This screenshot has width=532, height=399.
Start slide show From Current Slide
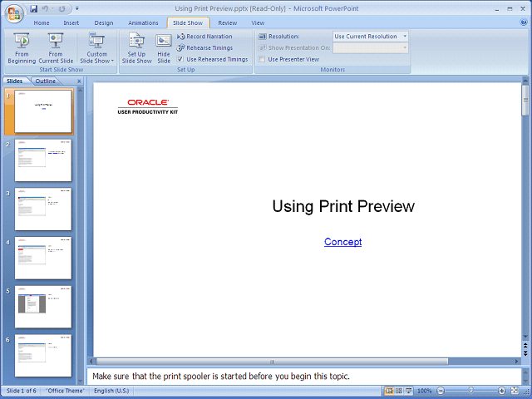pyautogui.click(x=56, y=48)
